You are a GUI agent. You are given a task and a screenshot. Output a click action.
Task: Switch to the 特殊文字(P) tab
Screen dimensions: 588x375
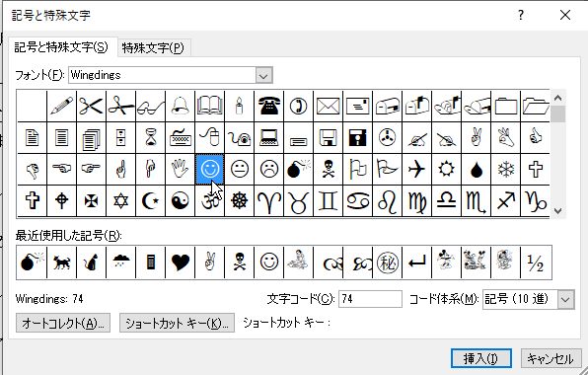coord(153,48)
